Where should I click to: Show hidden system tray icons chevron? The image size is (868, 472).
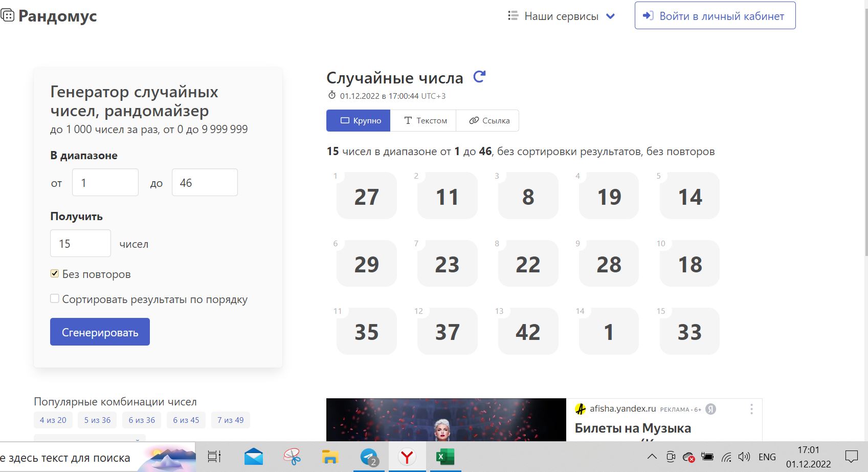click(652, 457)
